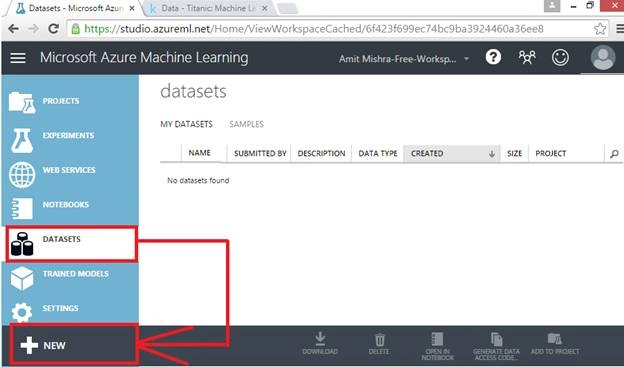Image resolution: width=624 pixels, height=367 pixels.
Task: Sort by the Name column header
Action: 200,153
